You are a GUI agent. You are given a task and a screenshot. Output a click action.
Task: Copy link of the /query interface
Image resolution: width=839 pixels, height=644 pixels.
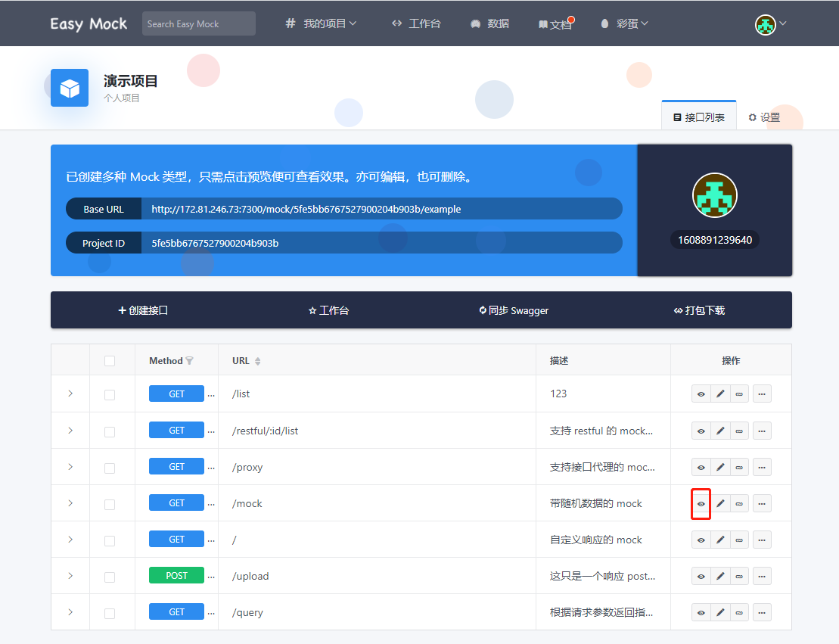coord(739,613)
